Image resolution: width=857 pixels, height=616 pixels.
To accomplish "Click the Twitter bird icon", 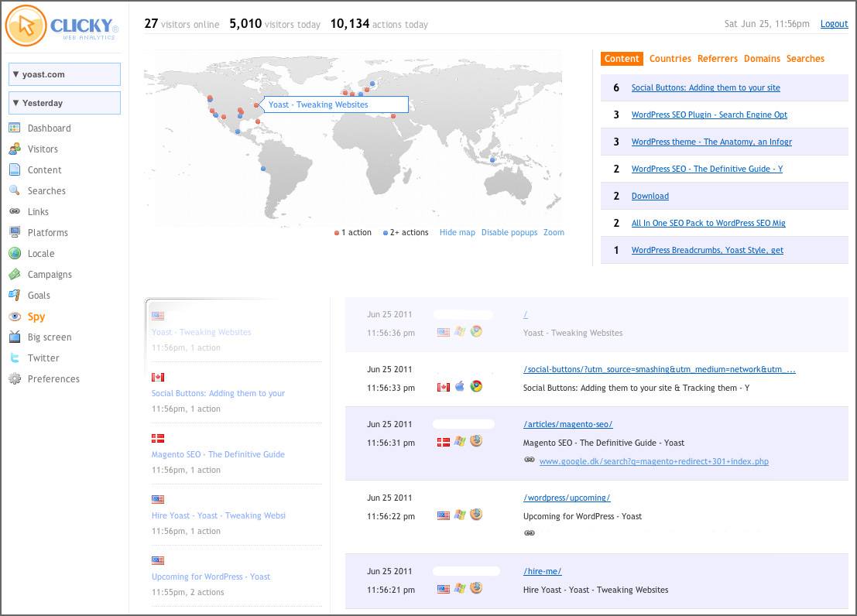I will coord(14,358).
